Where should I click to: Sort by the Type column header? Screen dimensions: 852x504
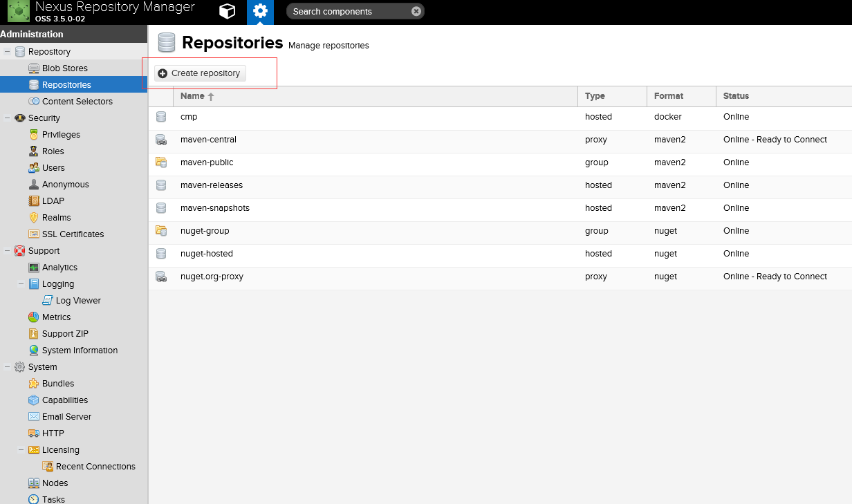[x=612, y=96]
